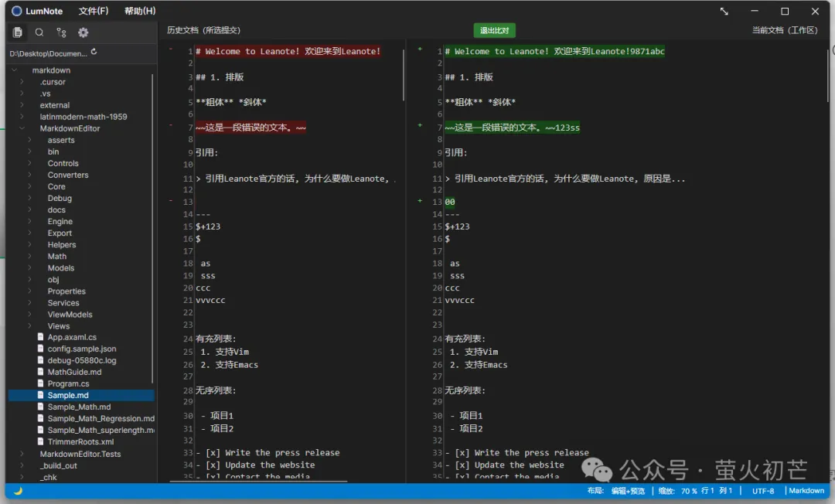This screenshot has height=504, width=835.
Task: Click debug-05880c.log file icon
Action: (x=40, y=360)
